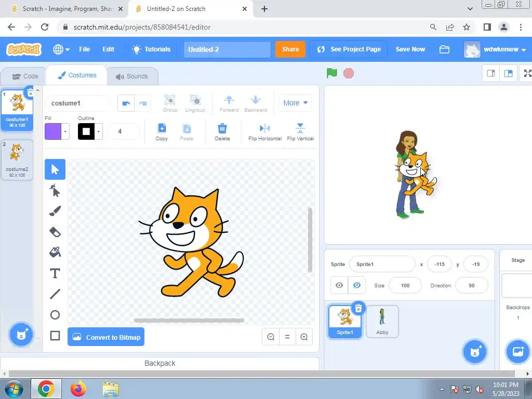This screenshot has height=399, width=532.
Task: Ungroup the selected shapes
Action: pos(195,103)
